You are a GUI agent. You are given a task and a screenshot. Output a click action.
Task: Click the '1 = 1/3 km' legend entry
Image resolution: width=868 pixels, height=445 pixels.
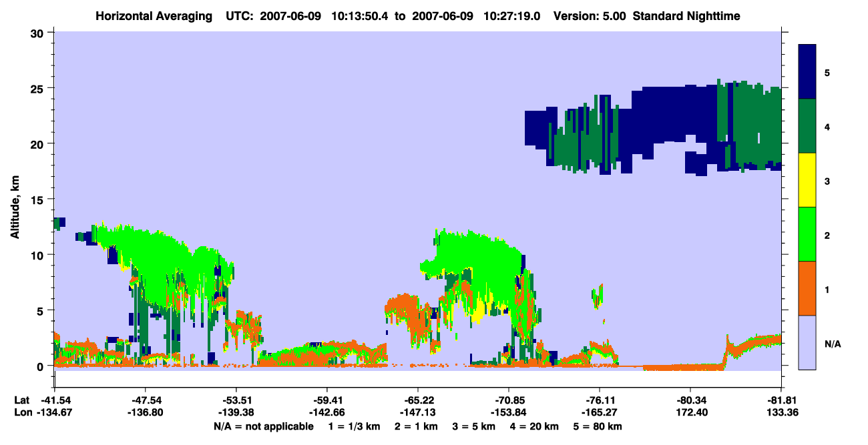353,426
